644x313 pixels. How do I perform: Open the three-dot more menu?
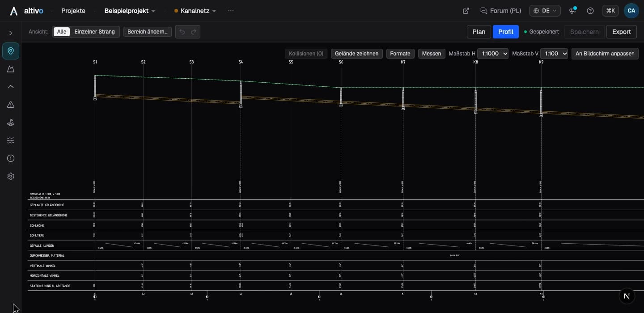(x=231, y=11)
